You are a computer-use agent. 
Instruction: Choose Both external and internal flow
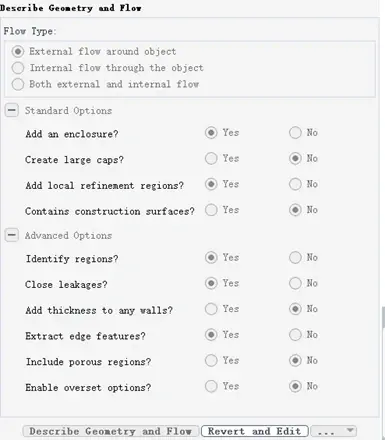tap(18, 84)
